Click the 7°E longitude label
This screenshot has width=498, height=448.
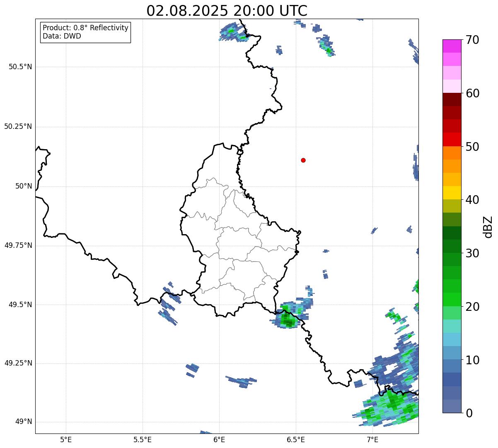[x=372, y=439]
